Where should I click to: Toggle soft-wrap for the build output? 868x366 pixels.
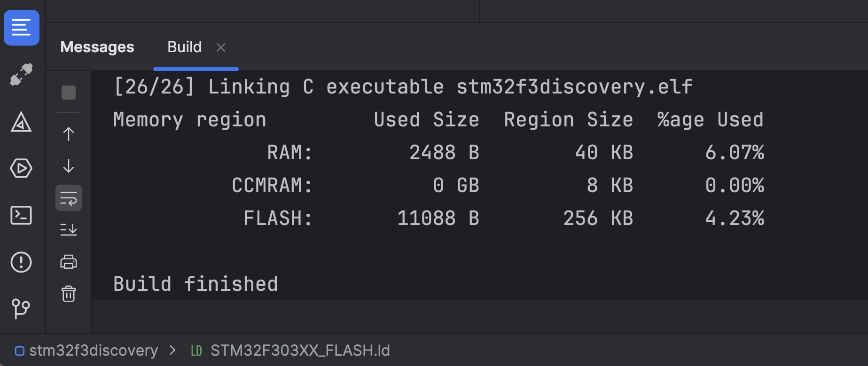[68, 198]
